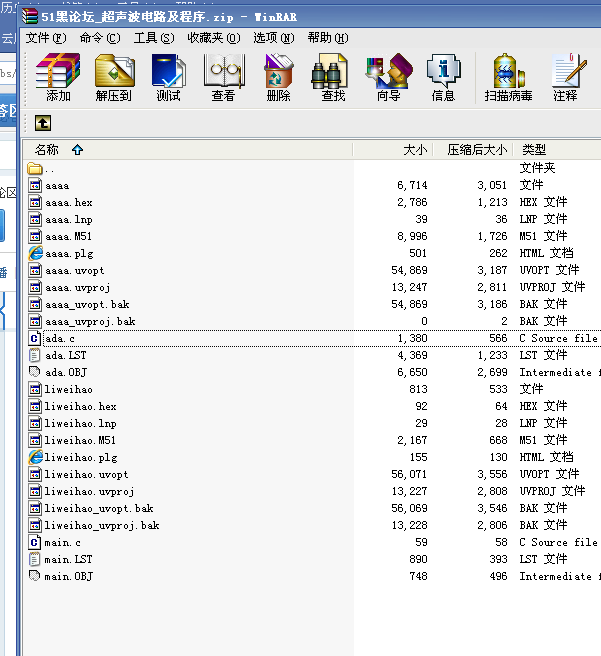This screenshot has height=656, width=601.
Task: Select liweihao.uvopt file
Action: pos(86,474)
